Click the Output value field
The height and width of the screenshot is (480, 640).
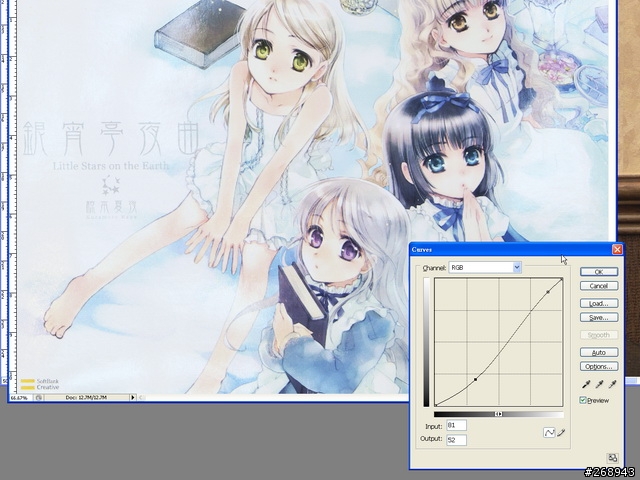[x=456, y=440]
